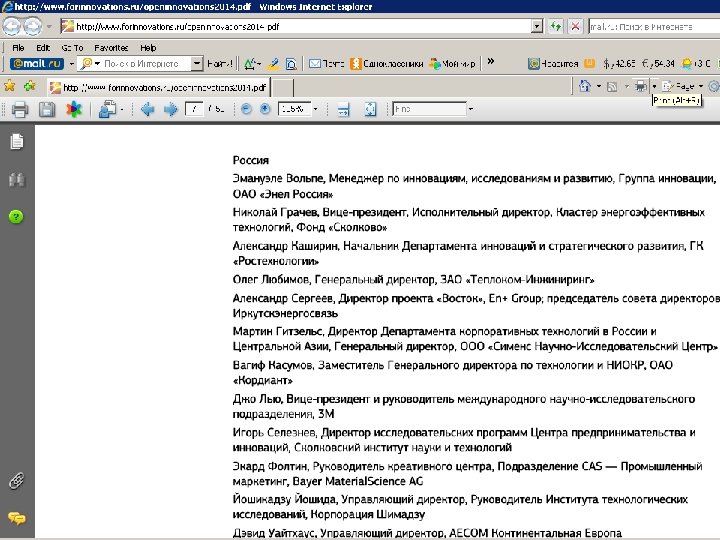Click the weather sun icon
720x540 pixels.
click(687, 63)
